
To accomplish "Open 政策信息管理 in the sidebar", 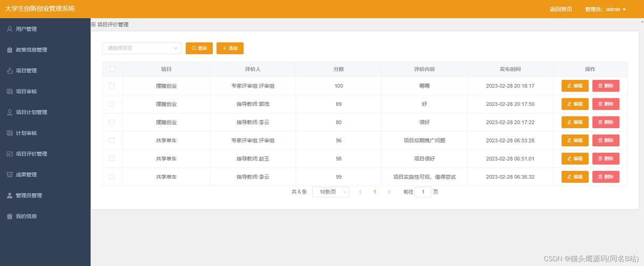I will click(45, 50).
